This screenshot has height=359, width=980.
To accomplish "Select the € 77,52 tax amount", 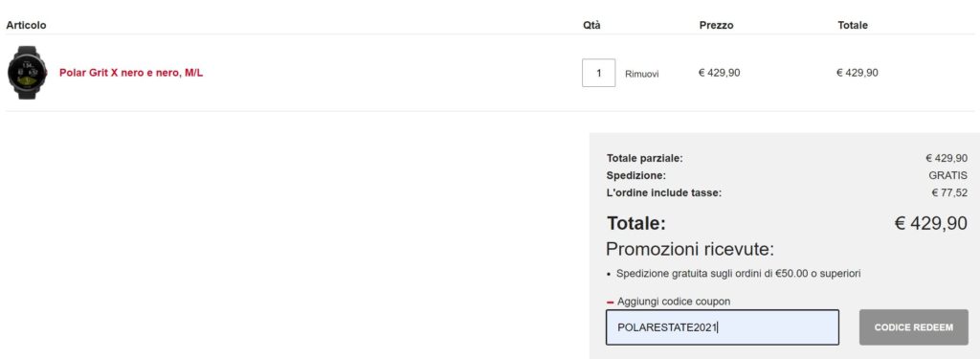I will [x=949, y=193].
